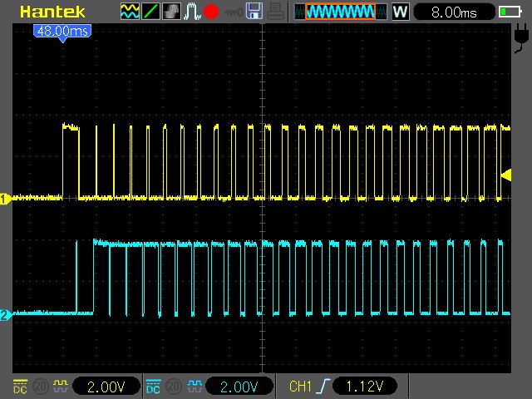Select the 8.00ms timebase readout
Viewport: 532px width, 399px height.
(x=455, y=12)
